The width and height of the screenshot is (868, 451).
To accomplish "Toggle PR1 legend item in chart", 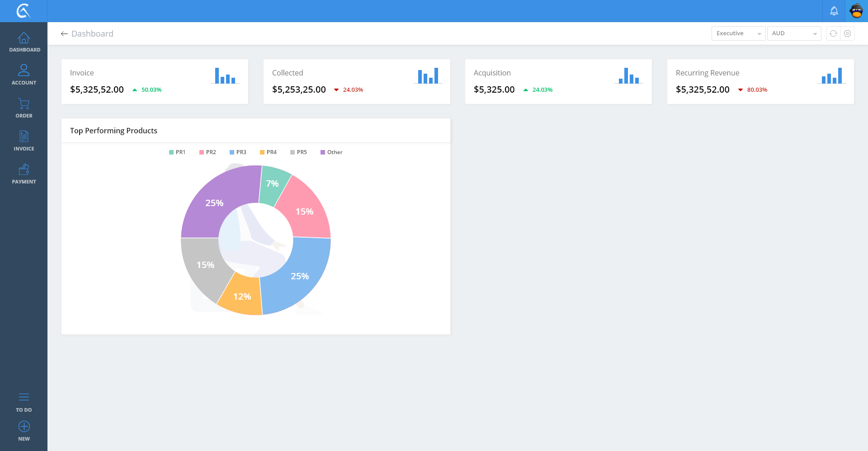I will pos(177,152).
